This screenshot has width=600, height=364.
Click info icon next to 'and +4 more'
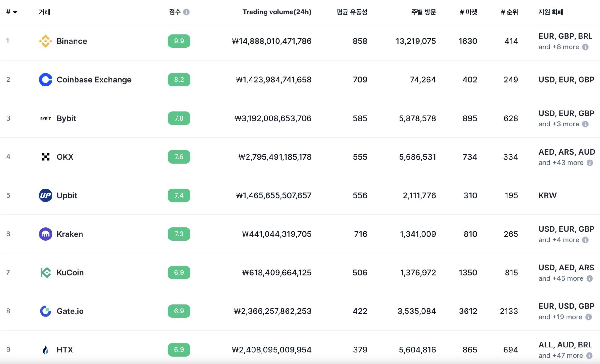585,240
